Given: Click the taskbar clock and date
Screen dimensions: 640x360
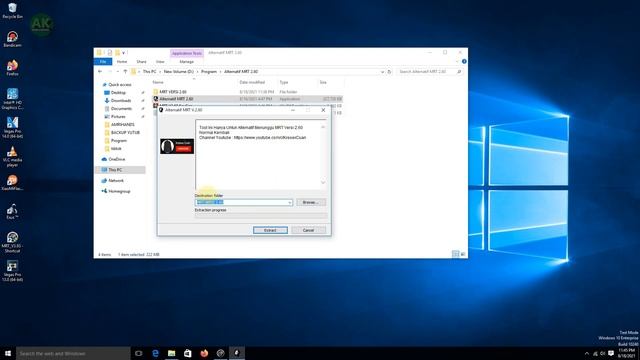Looking at the screenshot, I should coord(627,353).
